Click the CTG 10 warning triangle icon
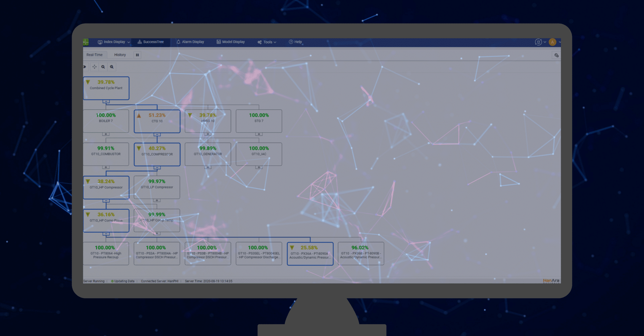 pyautogui.click(x=139, y=116)
